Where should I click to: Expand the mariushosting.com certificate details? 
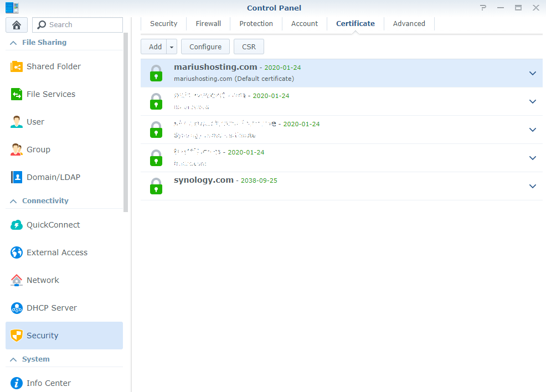pyautogui.click(x=532, y=73)
